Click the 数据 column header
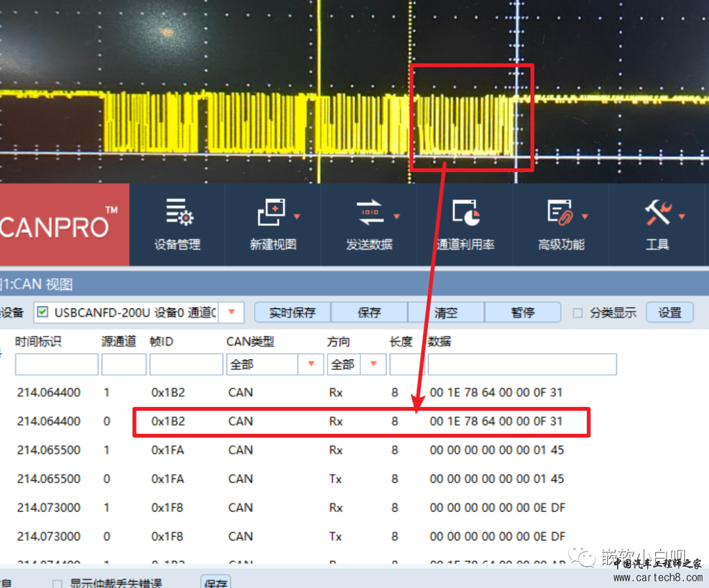 tap(439, 341)
